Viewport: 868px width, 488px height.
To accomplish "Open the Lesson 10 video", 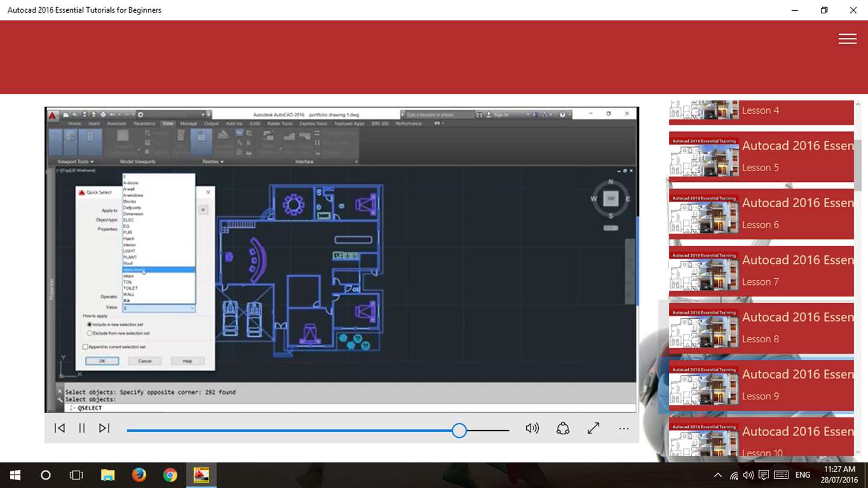I will click(761, 437).
